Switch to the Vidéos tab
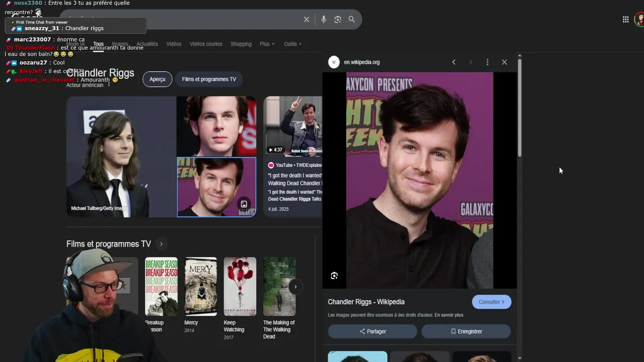 pyautogui.click(x=174, y=44)
